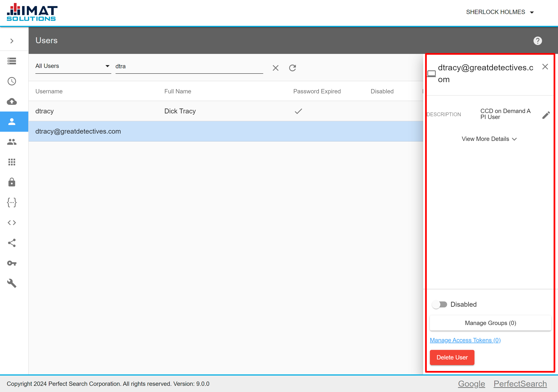Clear the user search text
The width and height of the screenshot is (558, 392).
[276, 68]
